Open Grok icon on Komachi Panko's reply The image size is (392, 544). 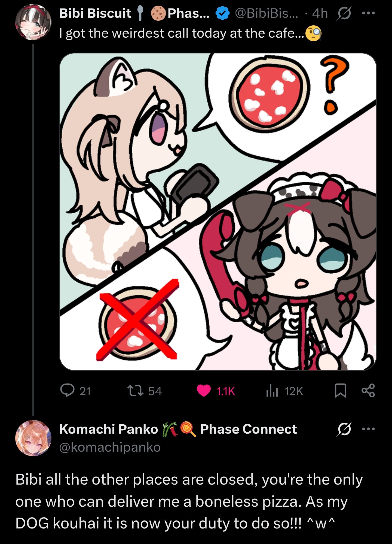[344, 429]
